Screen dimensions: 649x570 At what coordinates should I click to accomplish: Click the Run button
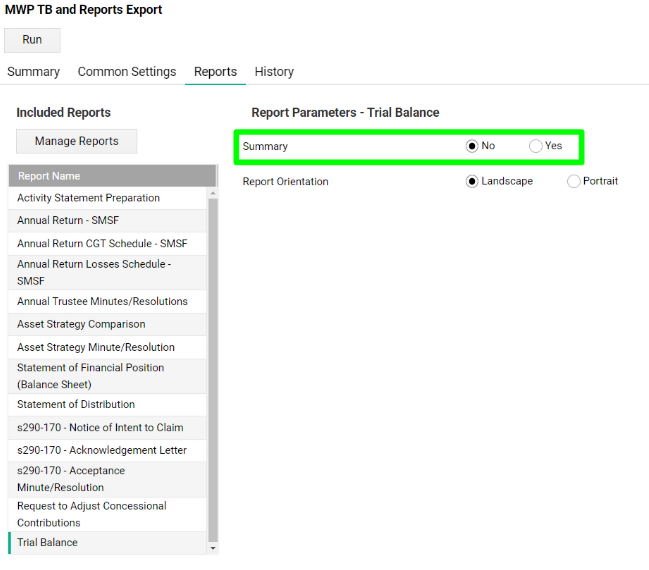32,40
